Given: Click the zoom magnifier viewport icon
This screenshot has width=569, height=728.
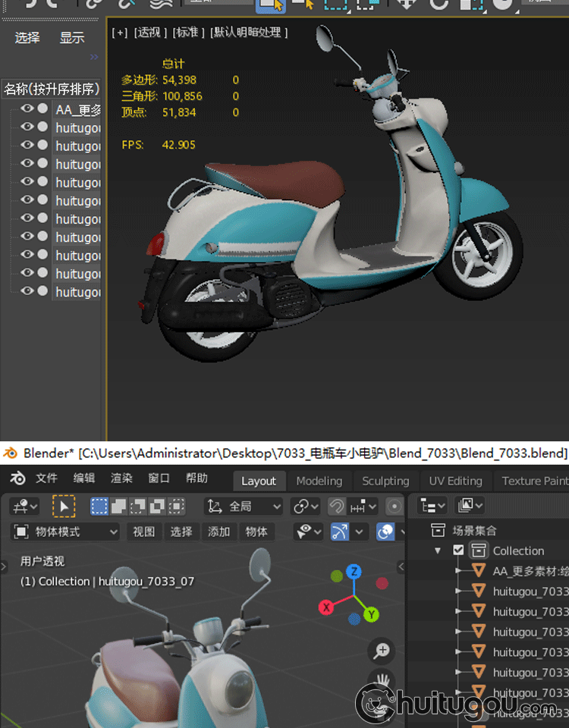Looking at the screenshot, I should 382,650.
